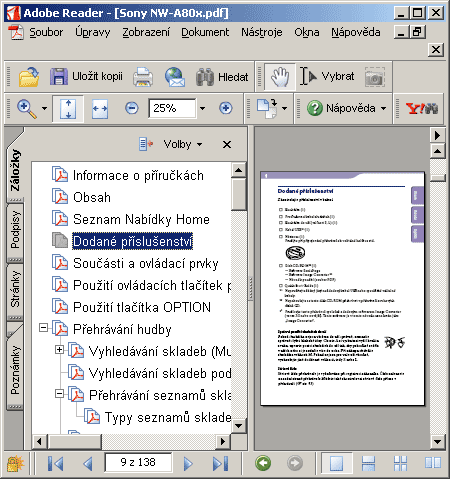Go to the next page

tap(188, 463)
